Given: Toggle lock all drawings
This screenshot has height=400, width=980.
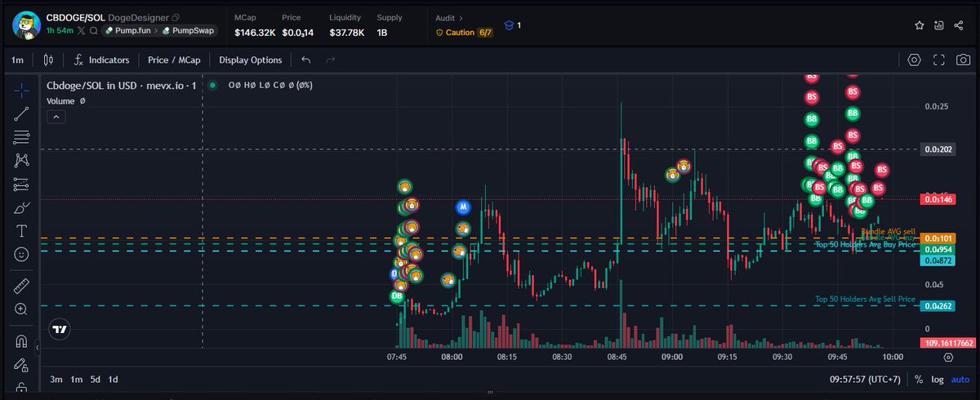Looking at the screenshot, I should 22,387.
